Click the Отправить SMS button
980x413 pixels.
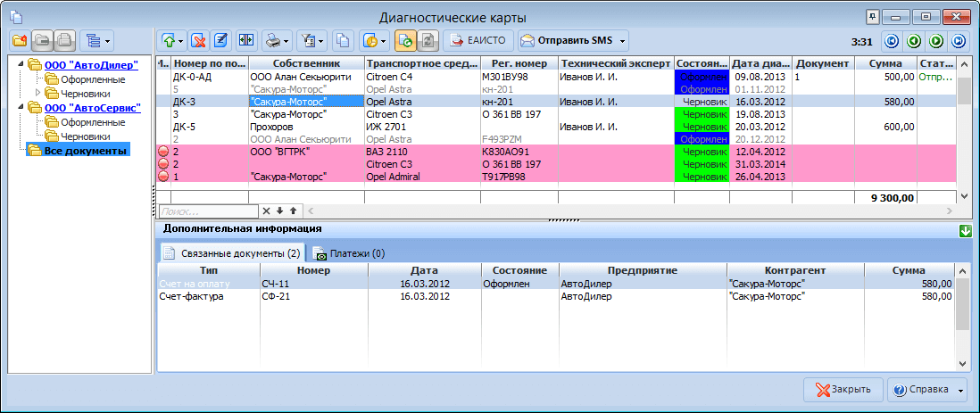[x=567, y=41]
